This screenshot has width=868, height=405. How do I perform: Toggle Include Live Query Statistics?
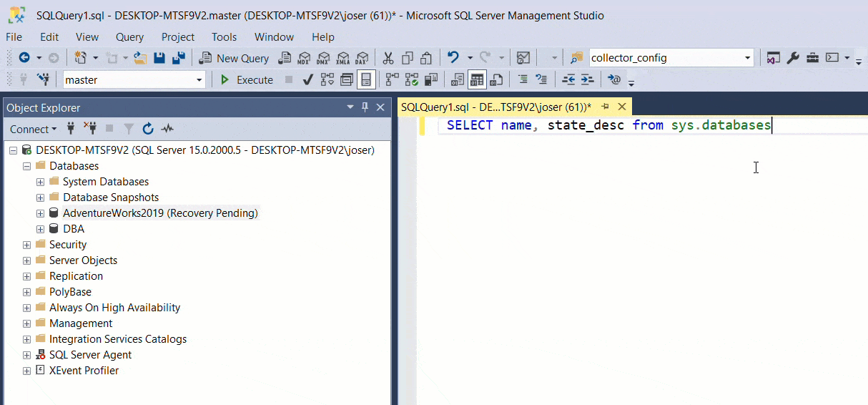411,79
